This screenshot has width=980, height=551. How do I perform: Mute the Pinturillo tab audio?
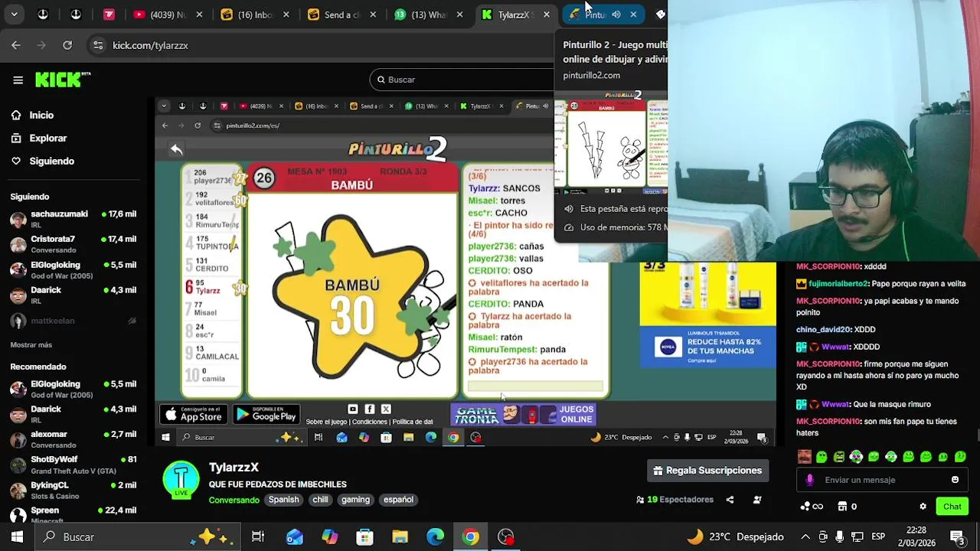616,15
